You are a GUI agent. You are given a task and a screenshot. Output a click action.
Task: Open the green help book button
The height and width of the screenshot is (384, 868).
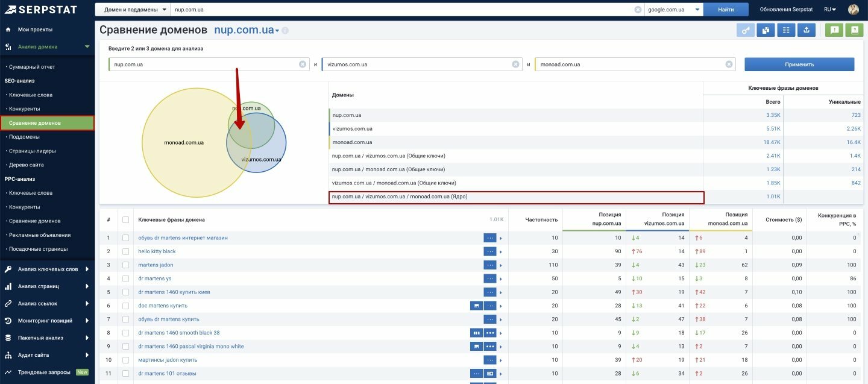(x=854, y=30)
